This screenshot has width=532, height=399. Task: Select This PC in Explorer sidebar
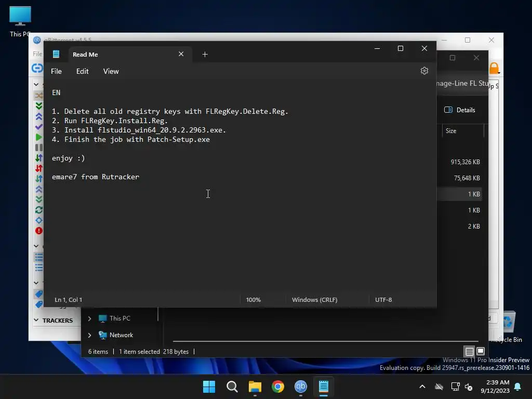coord(120,318)
